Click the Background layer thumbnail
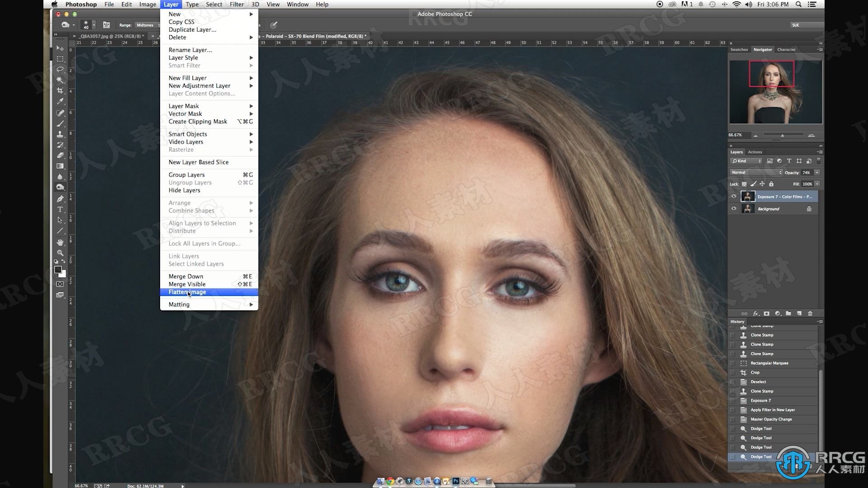Screen dimensions: 868x488 (x=747, y=209)
